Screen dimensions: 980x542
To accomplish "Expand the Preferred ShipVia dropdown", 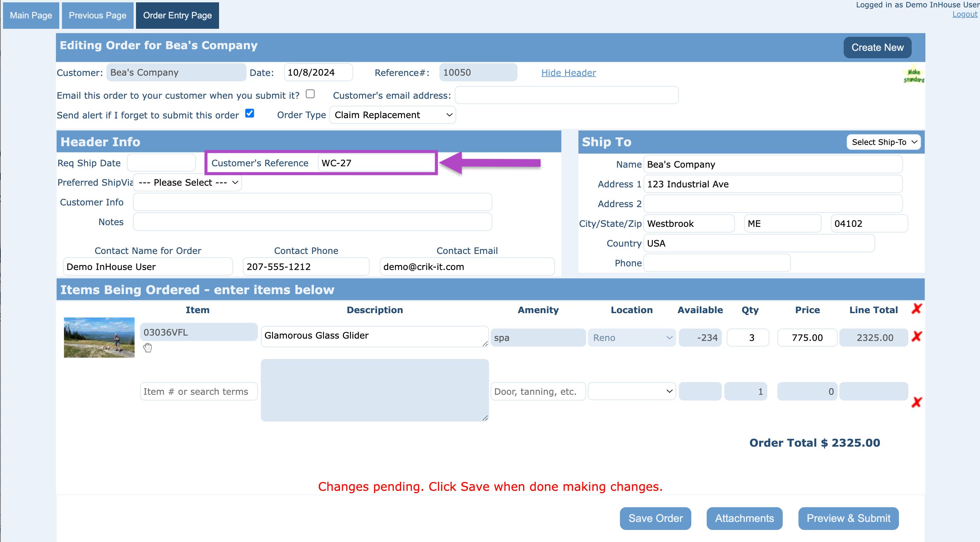I will click(x=188, y=183).
